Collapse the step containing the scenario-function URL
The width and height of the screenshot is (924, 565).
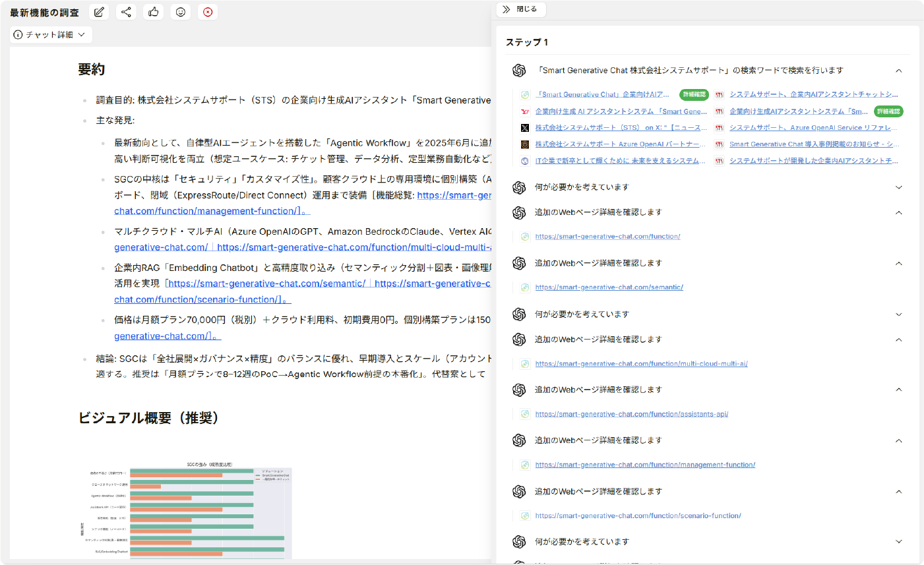click(x=898, y=492)
